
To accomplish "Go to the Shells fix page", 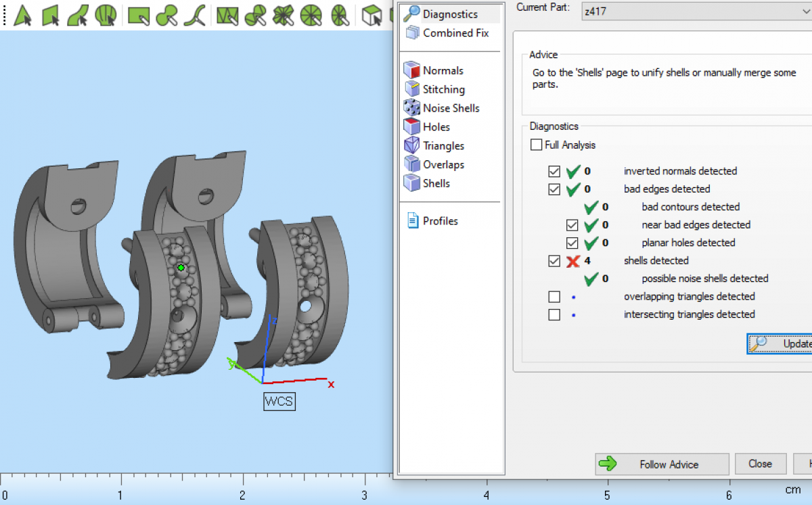I will tap(436, 183).
